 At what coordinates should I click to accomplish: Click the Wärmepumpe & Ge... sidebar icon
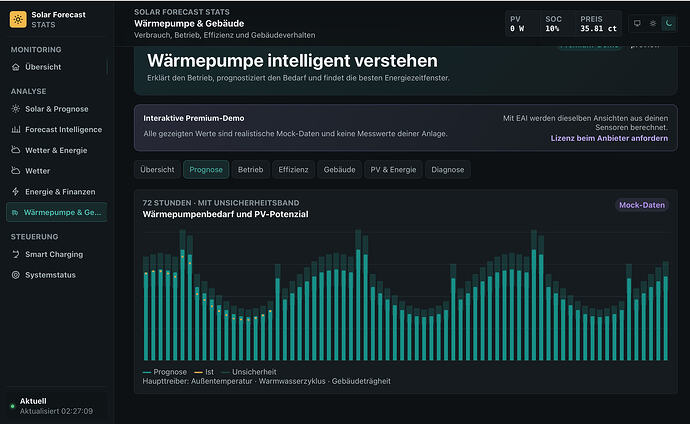[15, 212]
